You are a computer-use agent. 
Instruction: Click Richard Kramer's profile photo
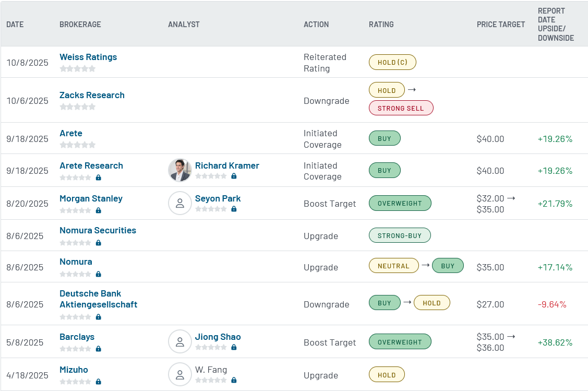[x=180, y=170]
